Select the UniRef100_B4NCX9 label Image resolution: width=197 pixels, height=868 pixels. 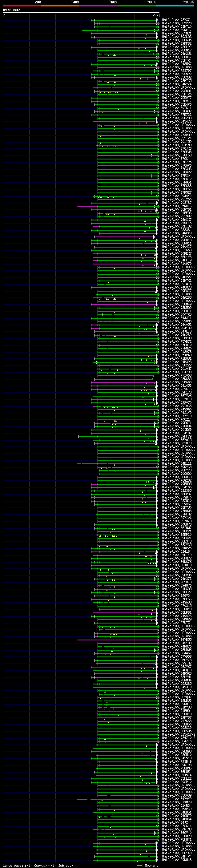click(x=177, y=233)
